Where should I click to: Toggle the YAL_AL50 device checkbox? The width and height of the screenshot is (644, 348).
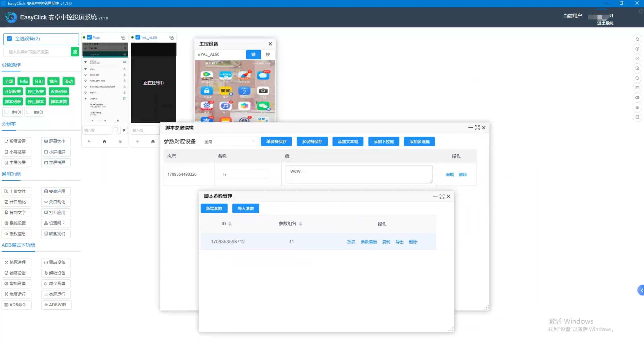click(x=138, y=37)
